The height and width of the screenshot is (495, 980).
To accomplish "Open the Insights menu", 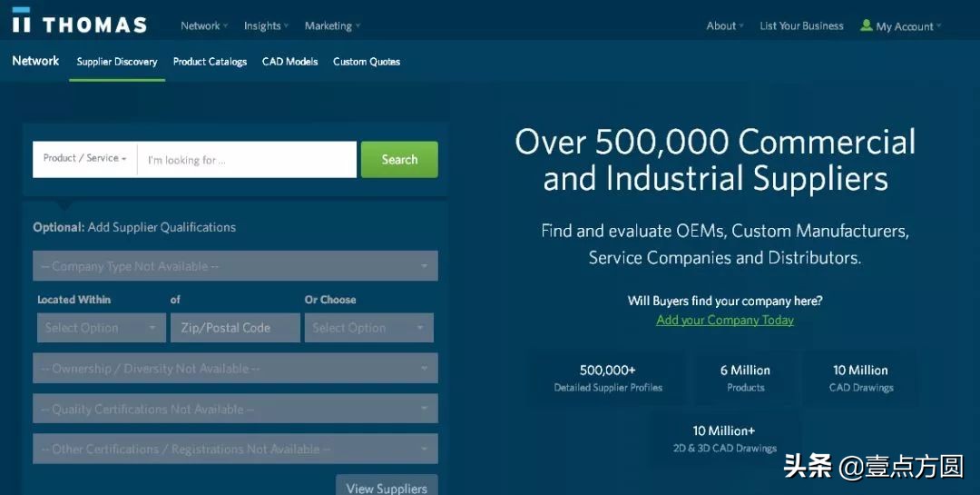I will pyautogui.click(x=266, y=25).
